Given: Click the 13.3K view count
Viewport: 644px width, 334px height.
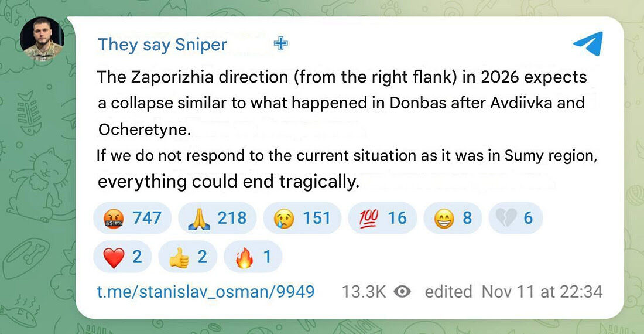Looking at the screenshot, I should coord(363,291).
